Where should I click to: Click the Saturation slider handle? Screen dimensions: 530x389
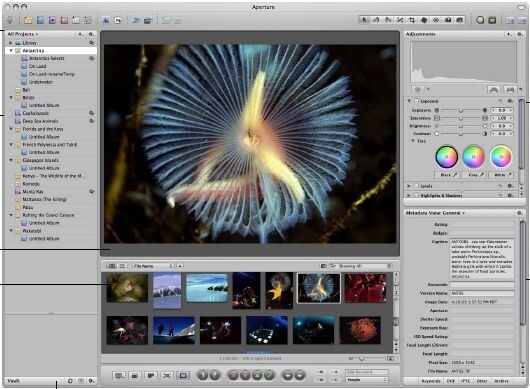click(x=461, y=118)
